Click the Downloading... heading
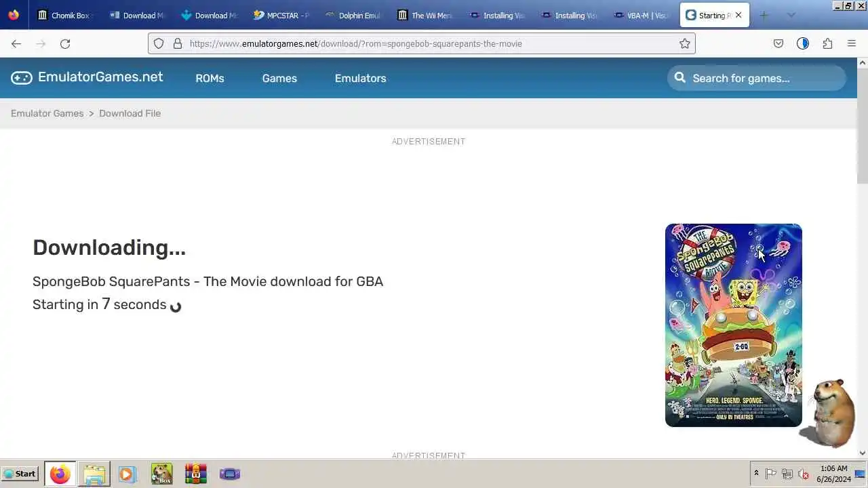868x488 pixels. click(109, 247)
